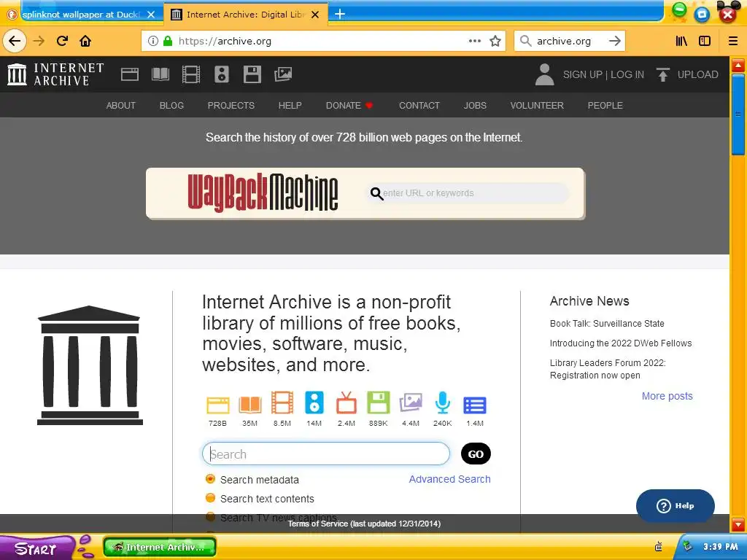
Task: Open the PROJECTS navigation item
Action: [231, 105]
